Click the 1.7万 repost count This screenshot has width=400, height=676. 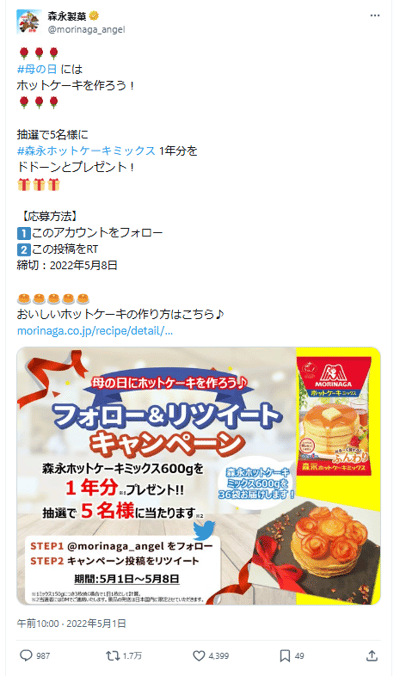132,656
